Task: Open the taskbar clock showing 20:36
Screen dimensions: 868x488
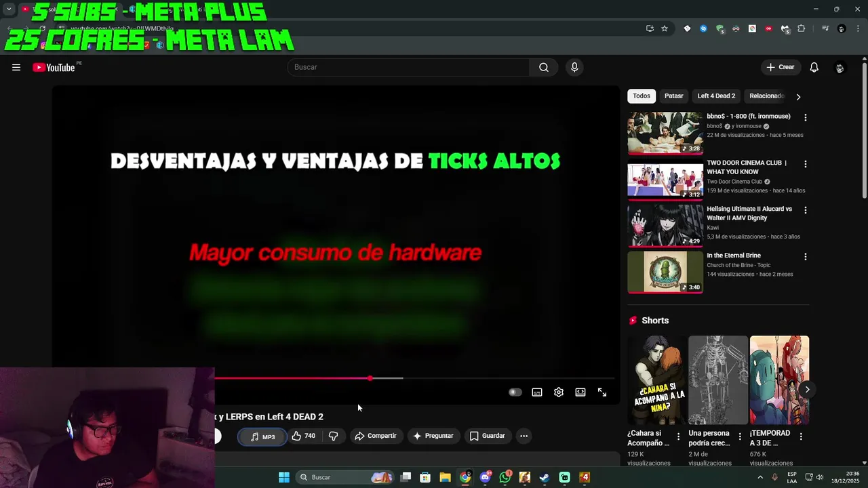Action: [845, 477]
